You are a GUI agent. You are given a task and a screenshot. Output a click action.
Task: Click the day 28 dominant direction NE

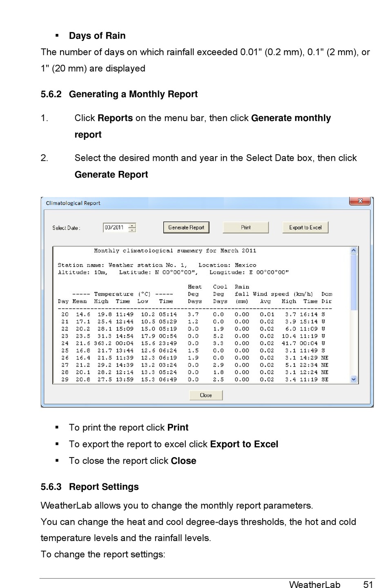tap(325, 372)
